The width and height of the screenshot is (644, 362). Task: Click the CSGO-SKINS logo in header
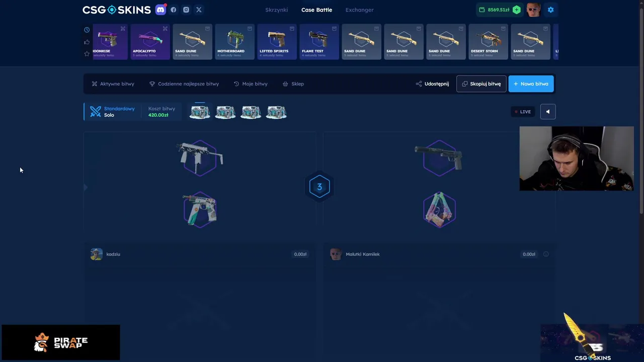[x=117, y=10]
